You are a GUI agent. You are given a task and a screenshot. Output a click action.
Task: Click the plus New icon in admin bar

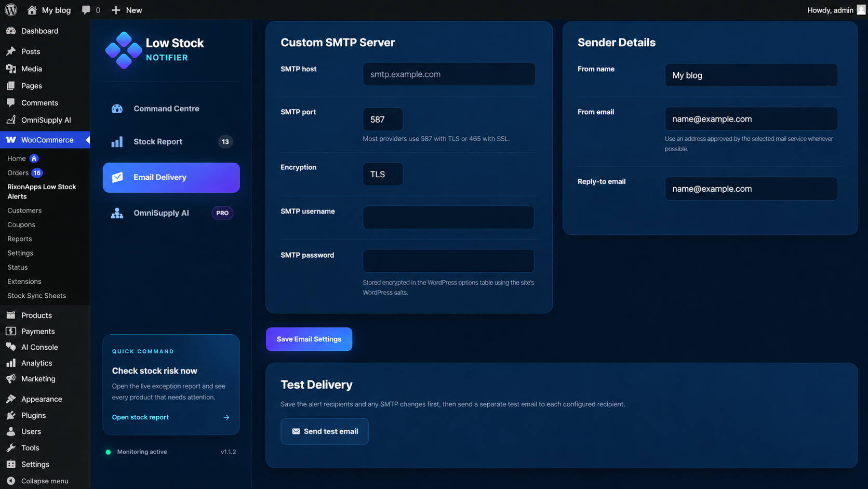tap(116, 10)
